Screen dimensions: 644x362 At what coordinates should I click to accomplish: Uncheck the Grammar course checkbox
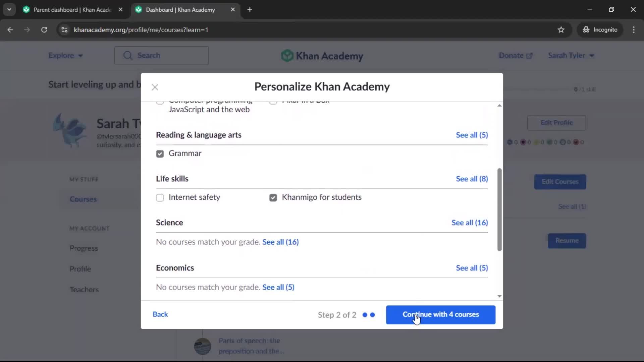coord(160,154)
